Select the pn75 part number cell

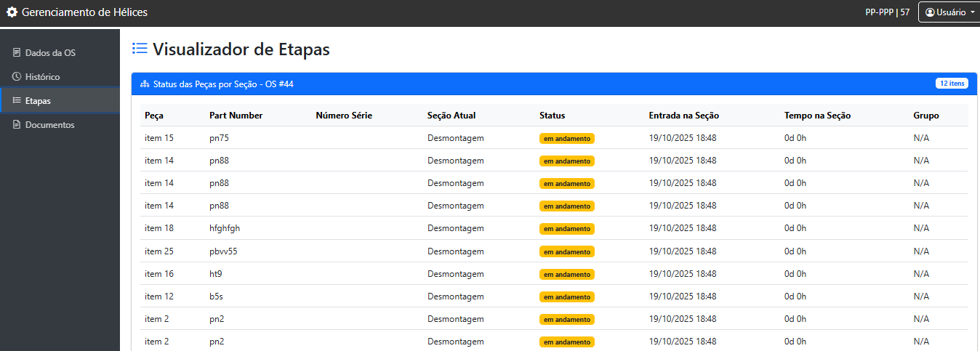click(219, 138)
